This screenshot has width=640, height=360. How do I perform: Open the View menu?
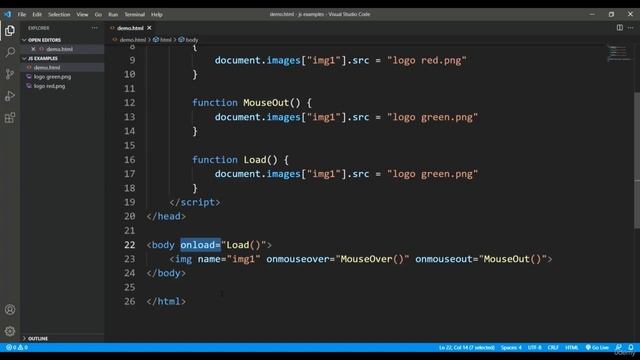(82, 14)
